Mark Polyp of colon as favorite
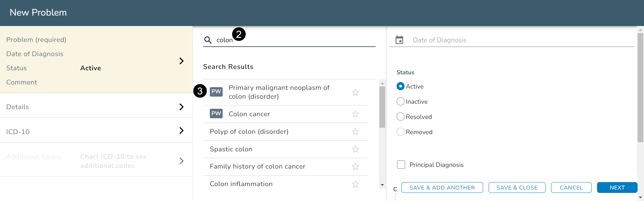Screen dimensions: 644x201 [355, 132]
